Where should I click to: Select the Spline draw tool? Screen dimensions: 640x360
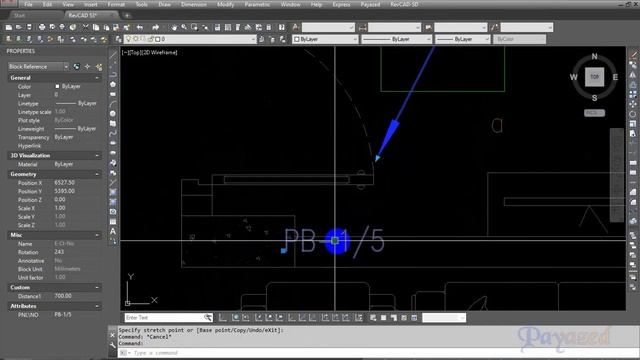pyautogui.click(x=113, y=133)
